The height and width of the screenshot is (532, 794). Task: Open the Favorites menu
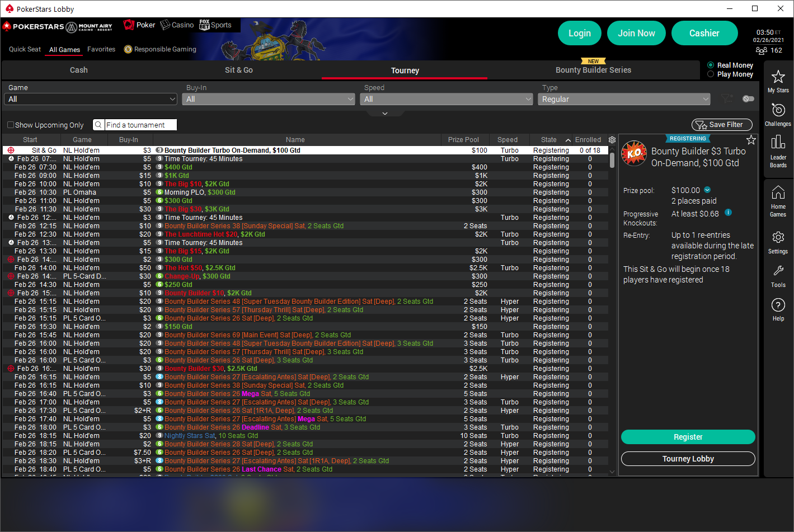(101, 49)
